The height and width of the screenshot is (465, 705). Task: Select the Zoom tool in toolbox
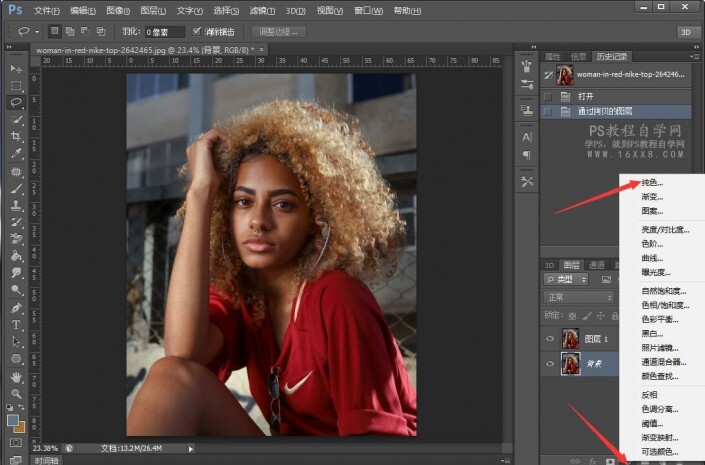coord(16,394)
